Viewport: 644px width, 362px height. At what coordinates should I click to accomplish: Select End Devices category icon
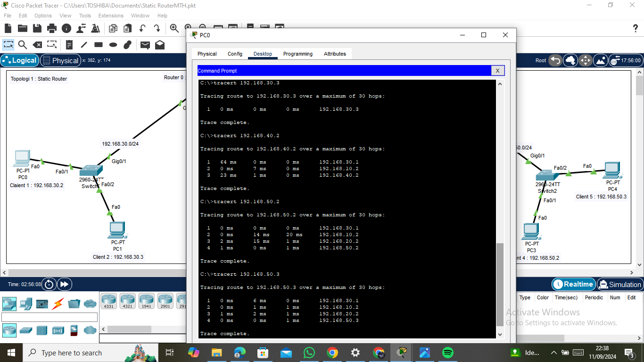[25, 304]
